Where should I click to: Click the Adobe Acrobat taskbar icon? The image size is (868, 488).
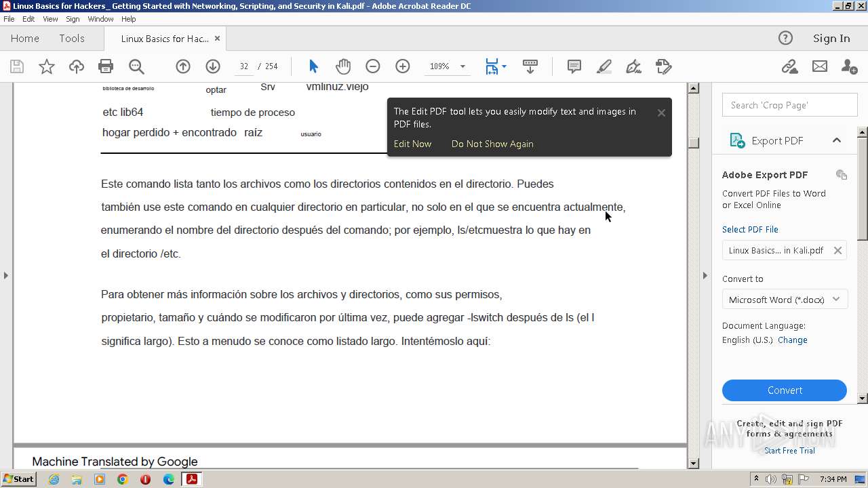click(192, 479)
